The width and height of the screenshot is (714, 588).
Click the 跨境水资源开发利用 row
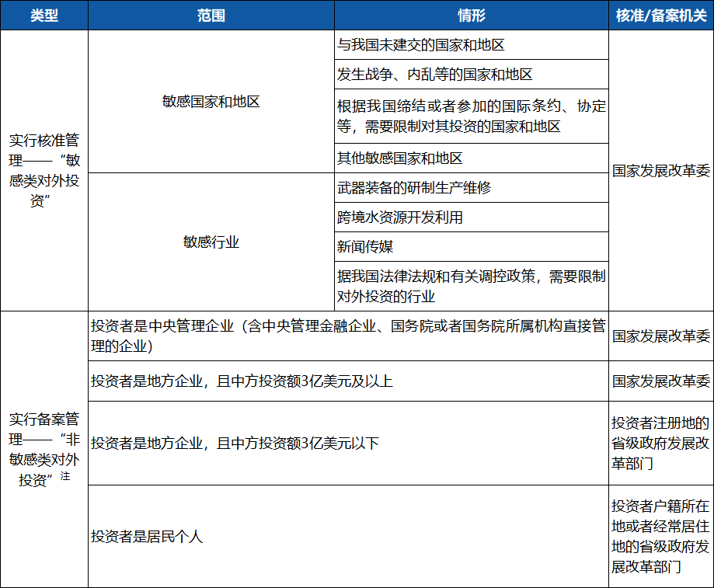pyautogui.click(x=472, y=217)
